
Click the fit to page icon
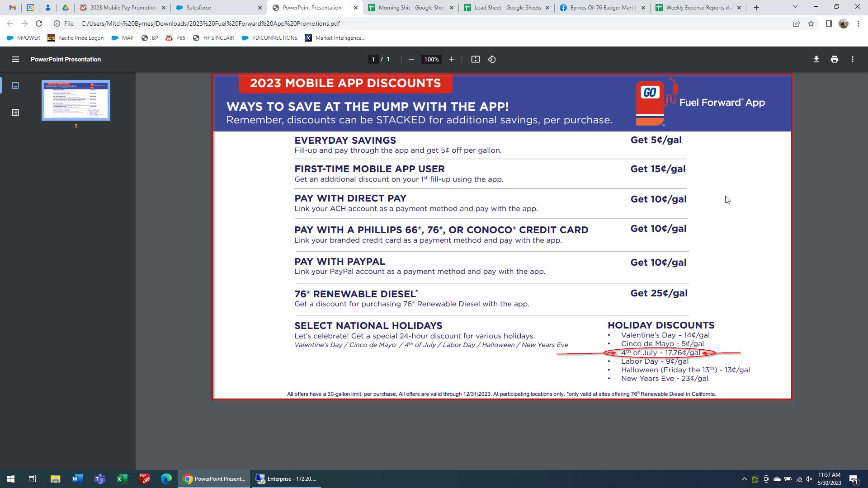pyautogui.click(x=475, y=59)
